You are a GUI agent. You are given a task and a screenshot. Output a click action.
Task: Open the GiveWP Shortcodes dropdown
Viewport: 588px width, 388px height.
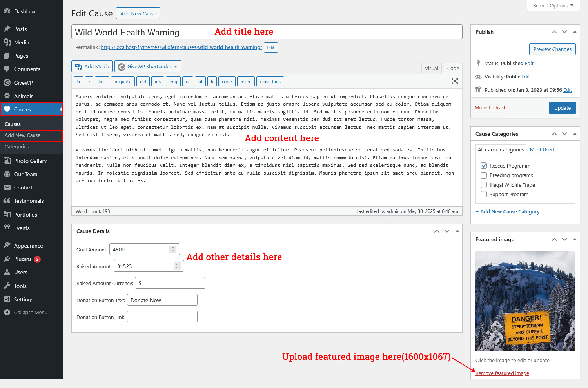[148, 67]
